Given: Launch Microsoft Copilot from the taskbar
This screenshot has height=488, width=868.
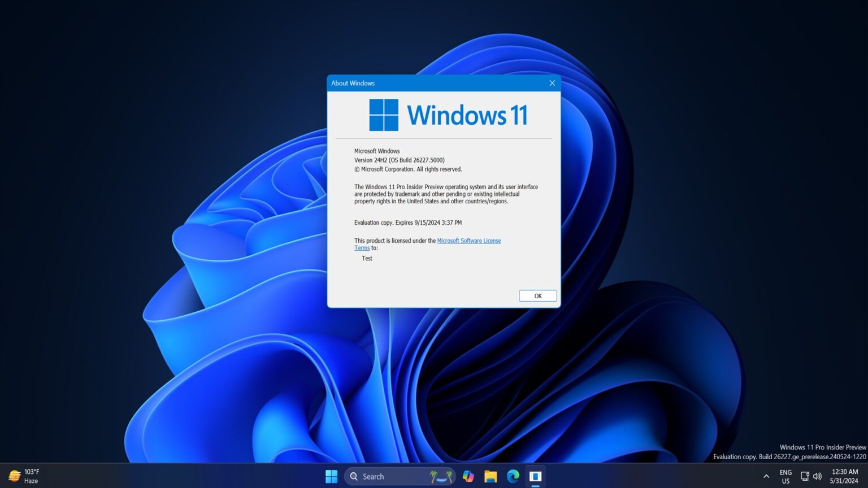Looking at the screenshot, I should tap(467, 476).
